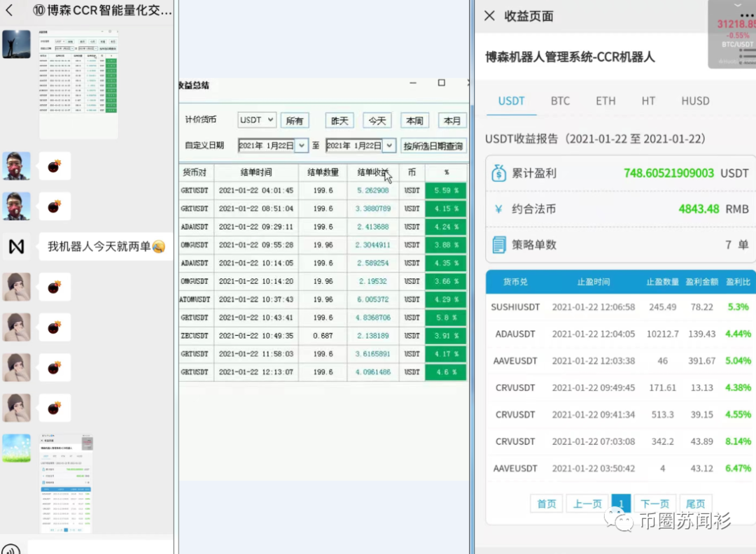The image size is (756, 554).
Task: Click the 下一页 pagination link
Action: (x=654, y=504)
